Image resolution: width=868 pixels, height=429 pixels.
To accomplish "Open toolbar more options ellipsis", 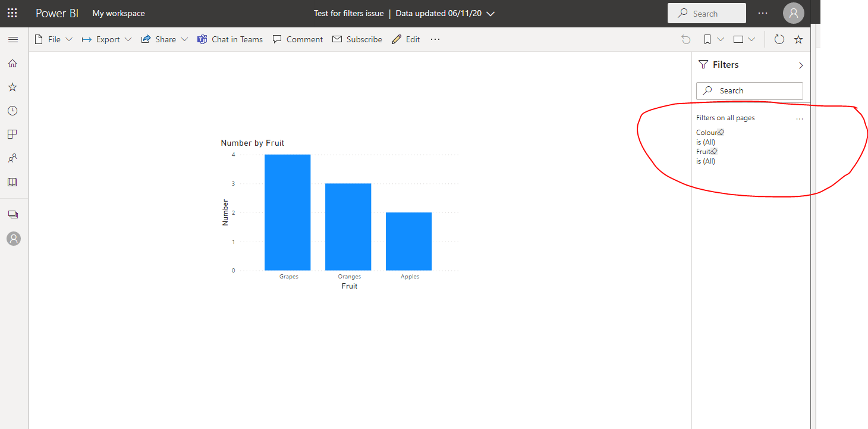I will (x=435, y=39).
